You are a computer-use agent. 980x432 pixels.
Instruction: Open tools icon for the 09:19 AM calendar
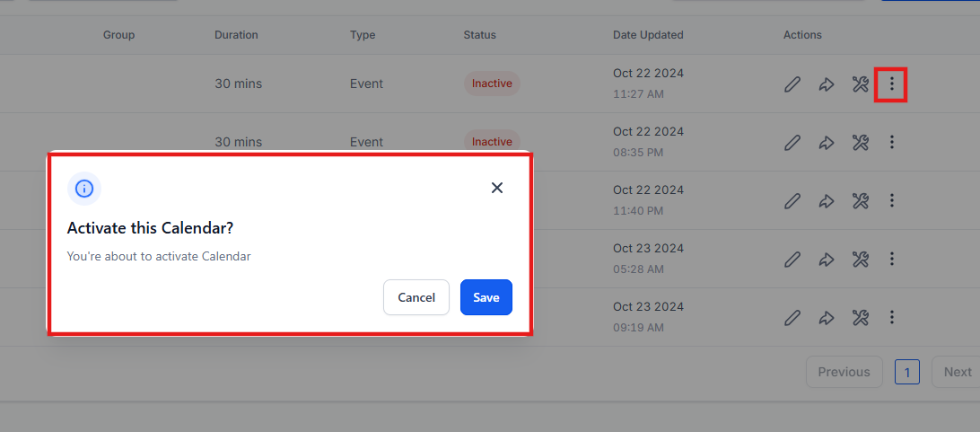click(x=860, y=317)
